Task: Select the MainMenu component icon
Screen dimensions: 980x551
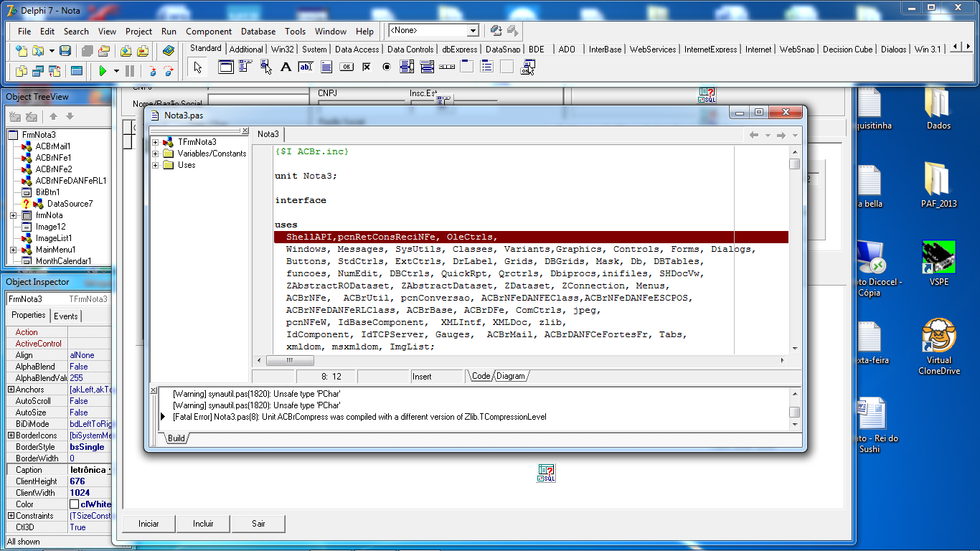Action: [246, 67]
